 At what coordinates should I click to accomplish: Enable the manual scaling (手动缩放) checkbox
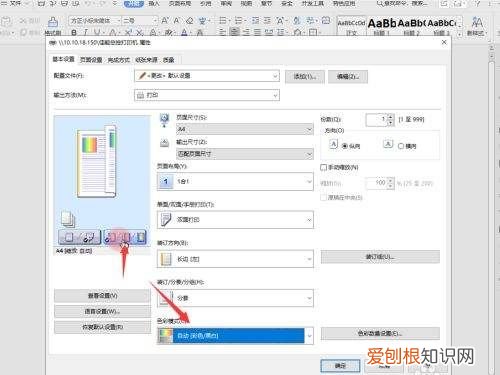coord(323,167)
